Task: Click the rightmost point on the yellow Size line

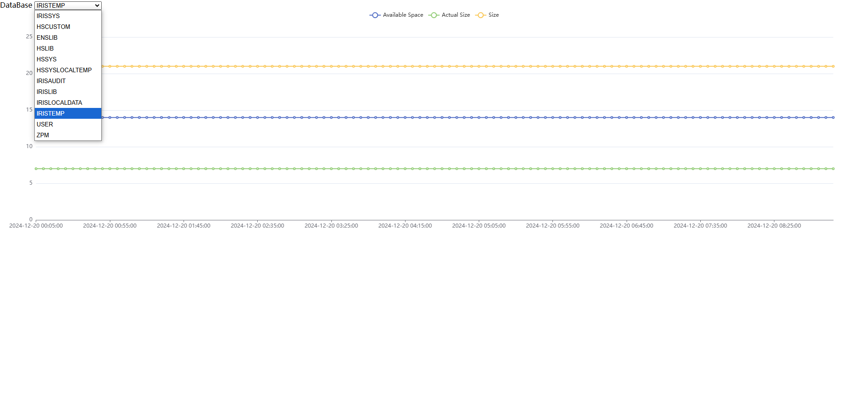Action: pyautogui.click(x=833, y=66)
